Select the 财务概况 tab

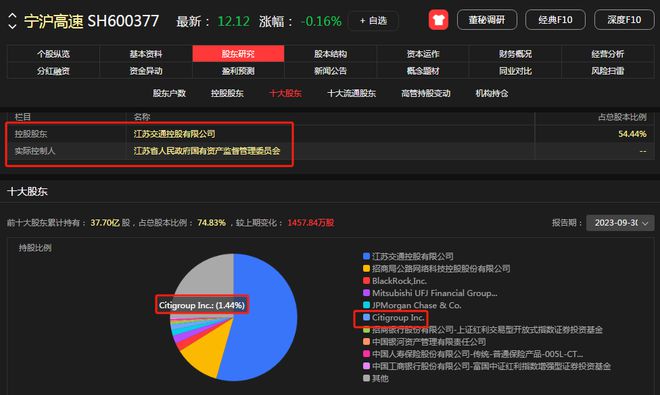[x=515, y=54]
